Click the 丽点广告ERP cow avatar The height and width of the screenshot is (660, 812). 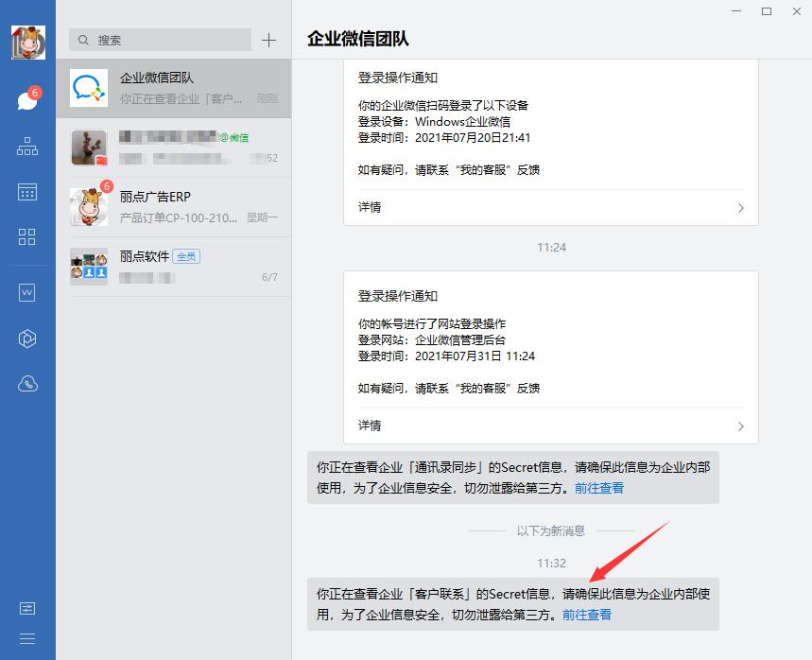(89, 207)
